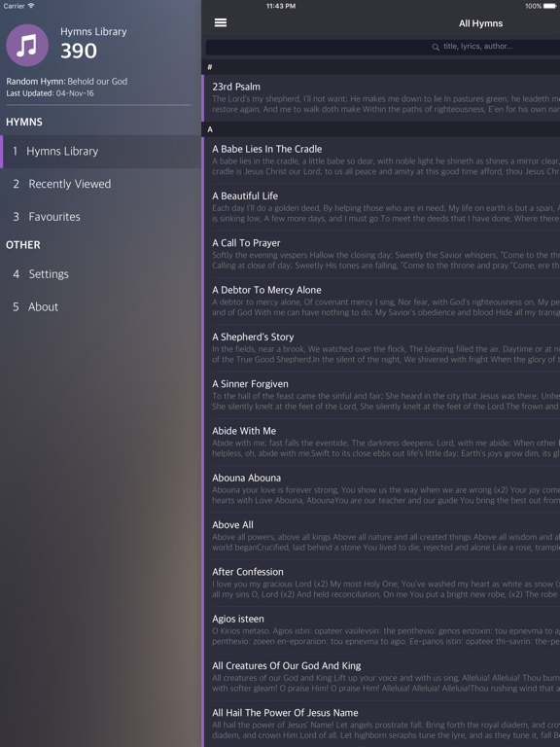Open About menu item
The image size is (560, 747).
pos(100,306)
